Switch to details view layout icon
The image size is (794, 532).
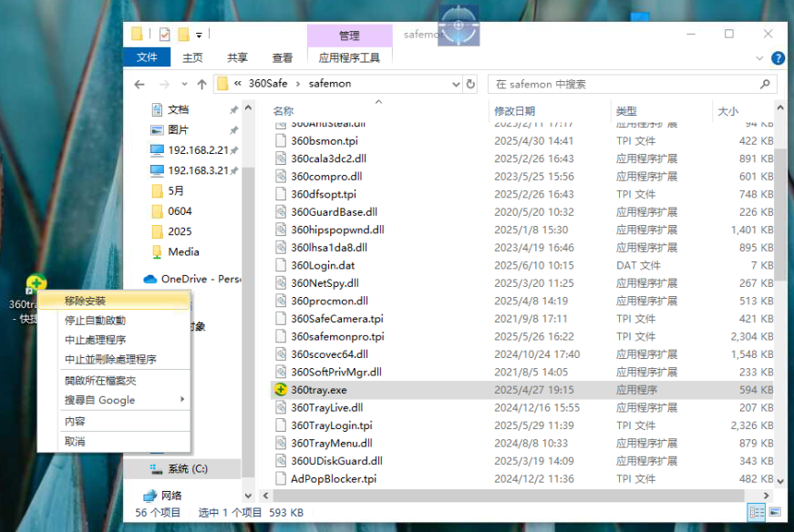click(757, 512)
